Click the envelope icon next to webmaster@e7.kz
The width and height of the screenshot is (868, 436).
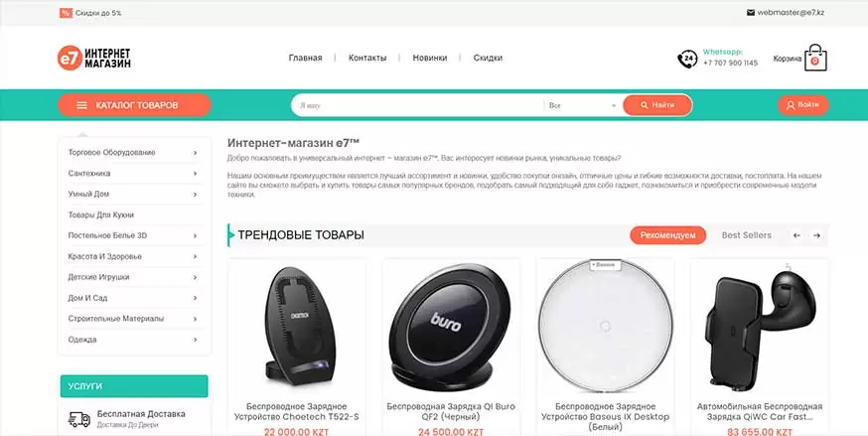click(x=750, y=12)
